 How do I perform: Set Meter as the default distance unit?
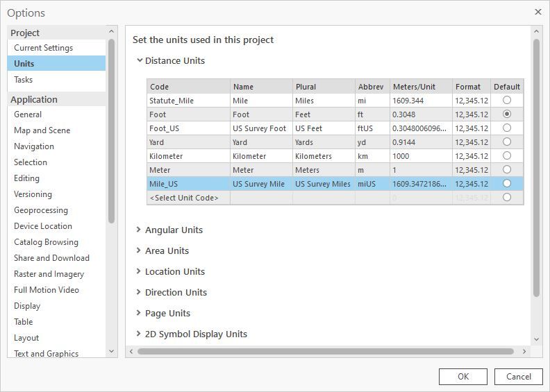506,169
